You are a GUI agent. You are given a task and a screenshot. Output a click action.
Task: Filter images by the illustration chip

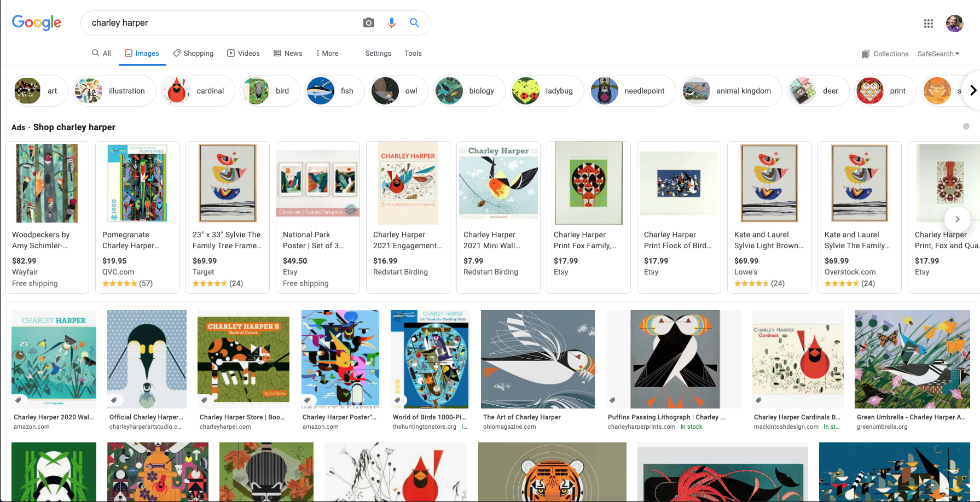(x=114, y=91)
